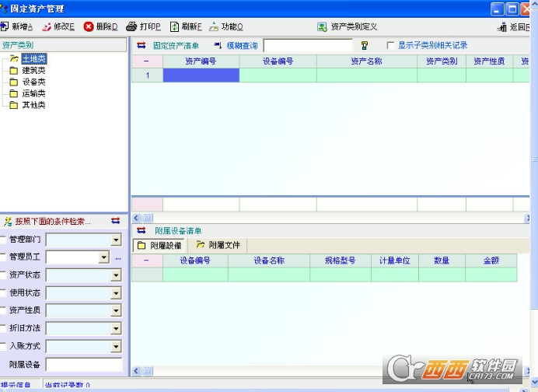
Task: Check the 管理员工 filter checkbox
Action: pyautogui.click(x=3, y=257)
